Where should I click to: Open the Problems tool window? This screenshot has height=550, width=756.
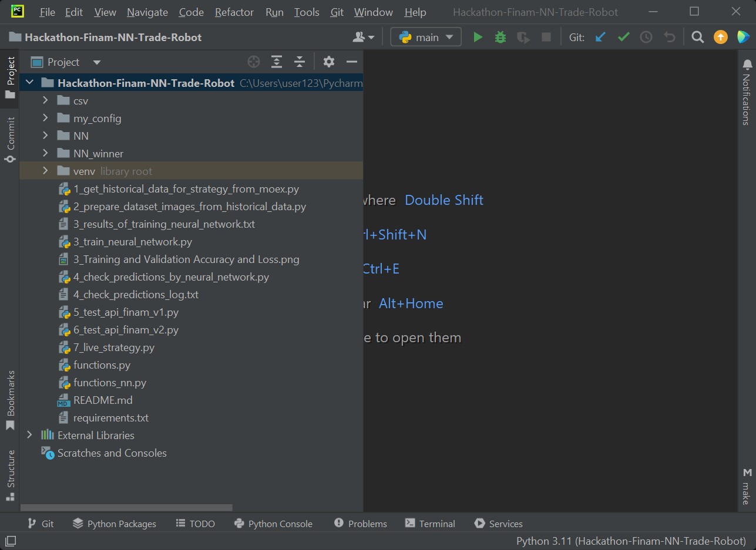point(360,524)
